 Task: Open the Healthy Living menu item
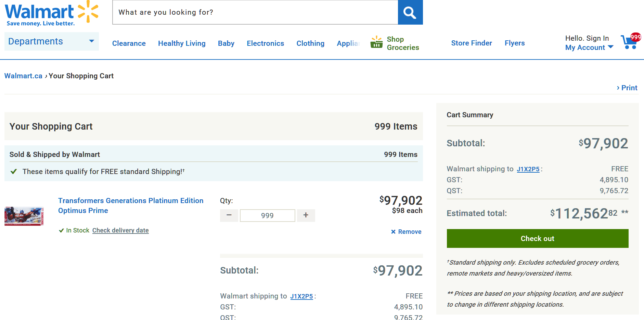coord(182,43)
